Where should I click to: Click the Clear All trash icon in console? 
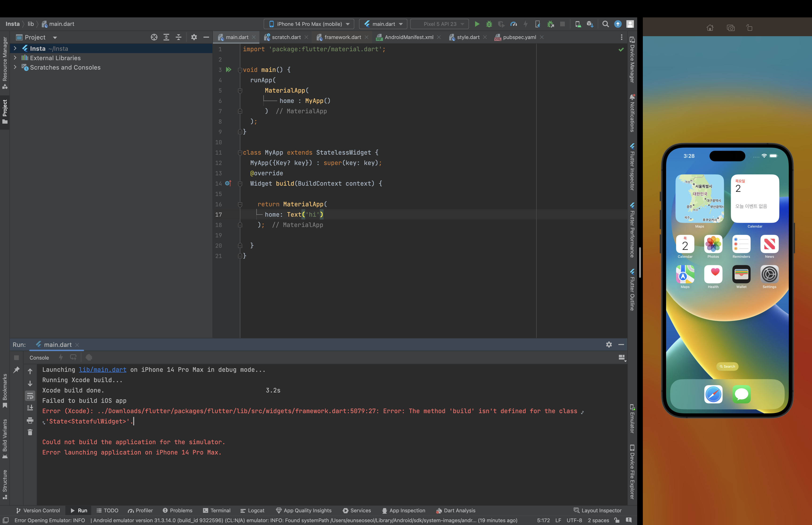click(x=30, y=433)
